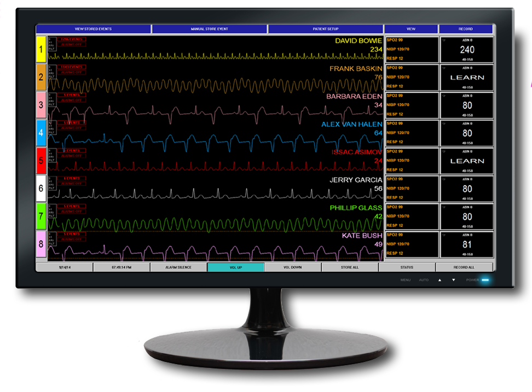Screen dimensions: 532x392
Task: Click the RECORD ALL button
Action: (464, 267)
